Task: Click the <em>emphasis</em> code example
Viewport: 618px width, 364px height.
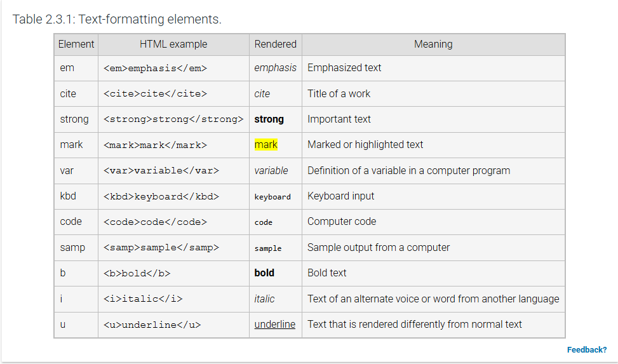Action: coord(155,68)
